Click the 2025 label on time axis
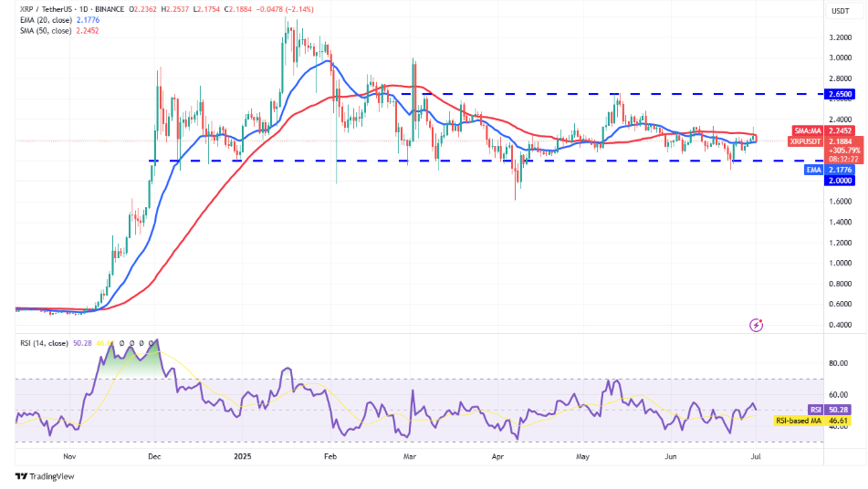868x489 pixels. coord(243,457)
